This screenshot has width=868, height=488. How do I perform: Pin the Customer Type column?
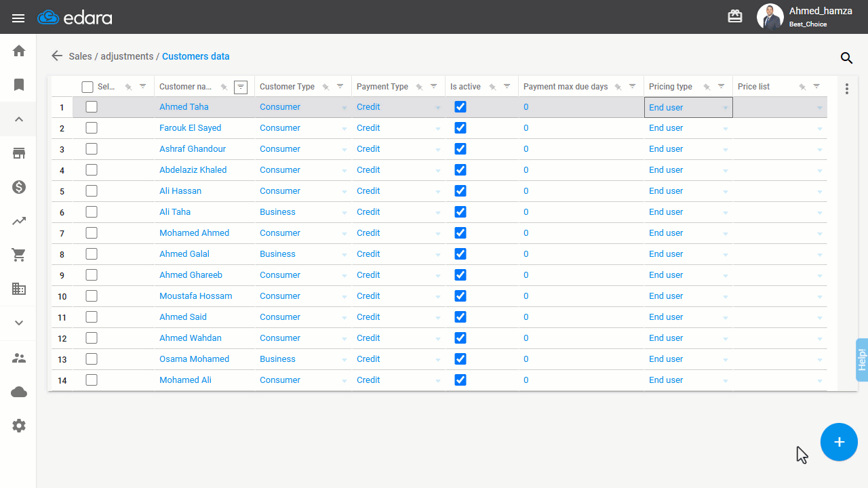click(325, 87)
